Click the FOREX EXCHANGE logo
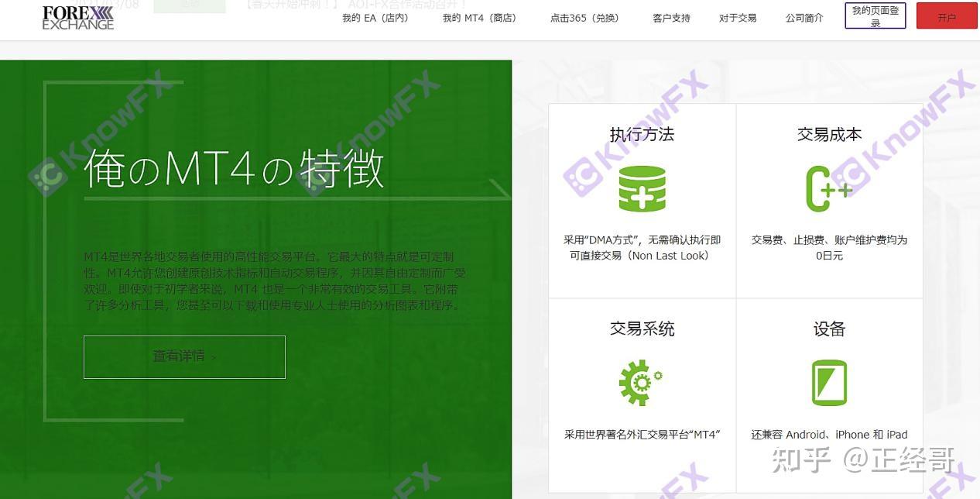Viewport: 980px width, 499px height. click(x=78, y=18)
